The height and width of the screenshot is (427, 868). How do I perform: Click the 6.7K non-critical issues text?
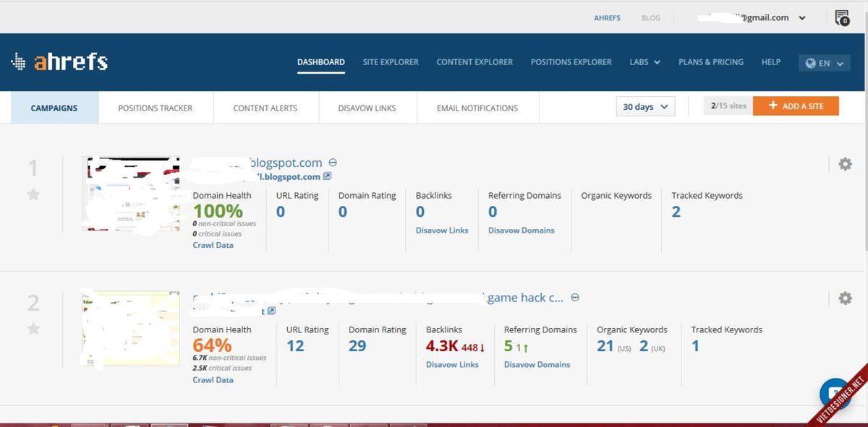pyautogui.click(x=229, y=358)
